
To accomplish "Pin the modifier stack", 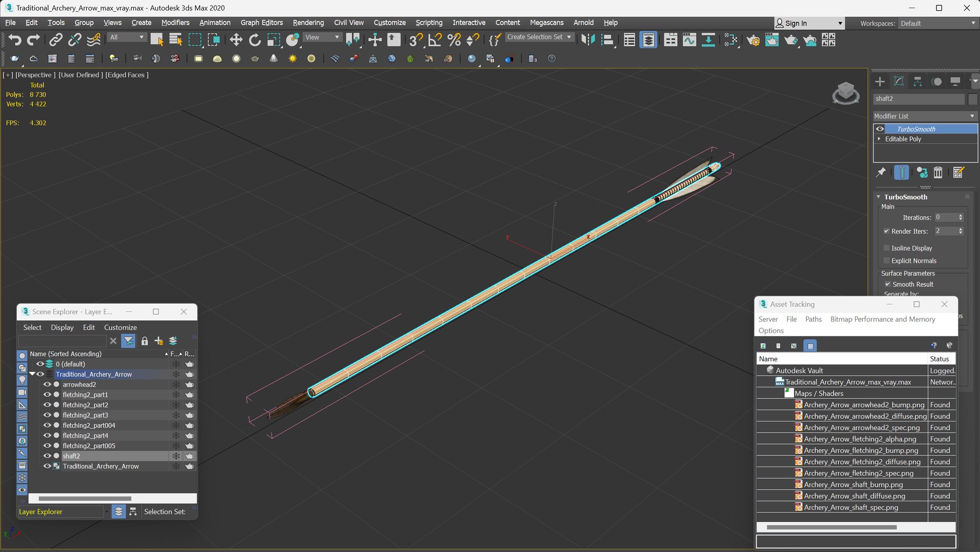I will [x=880, y=172].
